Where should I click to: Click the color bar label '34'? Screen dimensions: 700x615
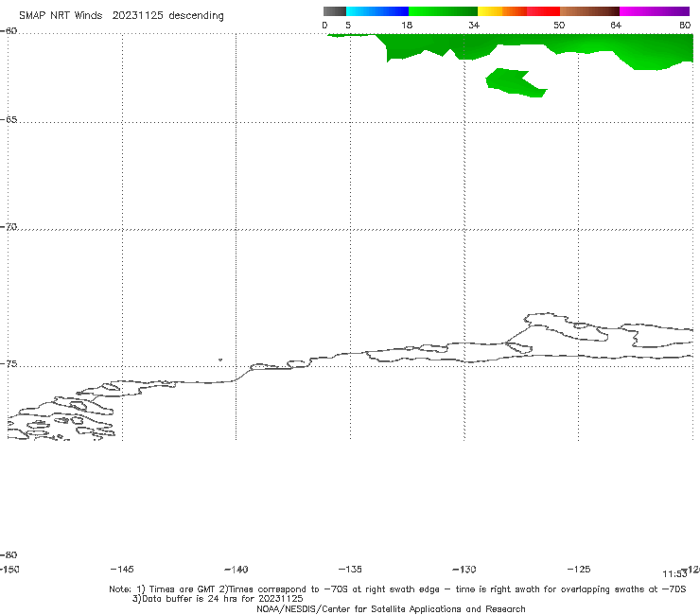pyautogui.click(x=474, y=25)
